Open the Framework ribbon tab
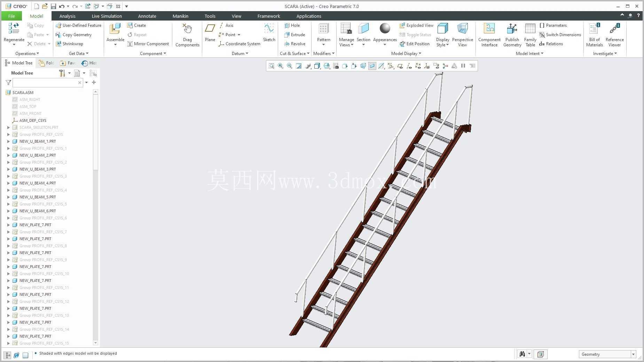Viewport: 644px width, 362px height. [268, 16]
